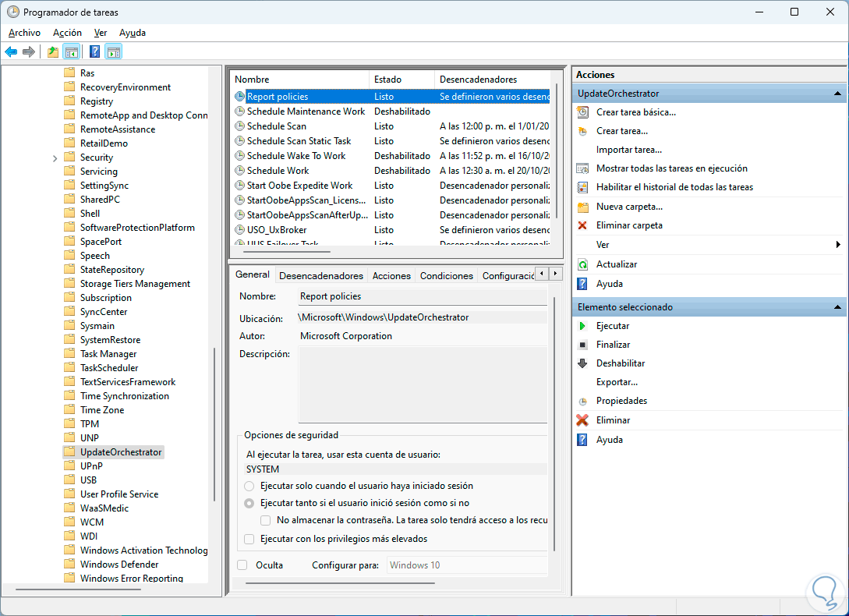Image resolution: width=849 pixels, height=616 pixels.
Task: Expand the Security folder tree node
Action: [55, 158]
